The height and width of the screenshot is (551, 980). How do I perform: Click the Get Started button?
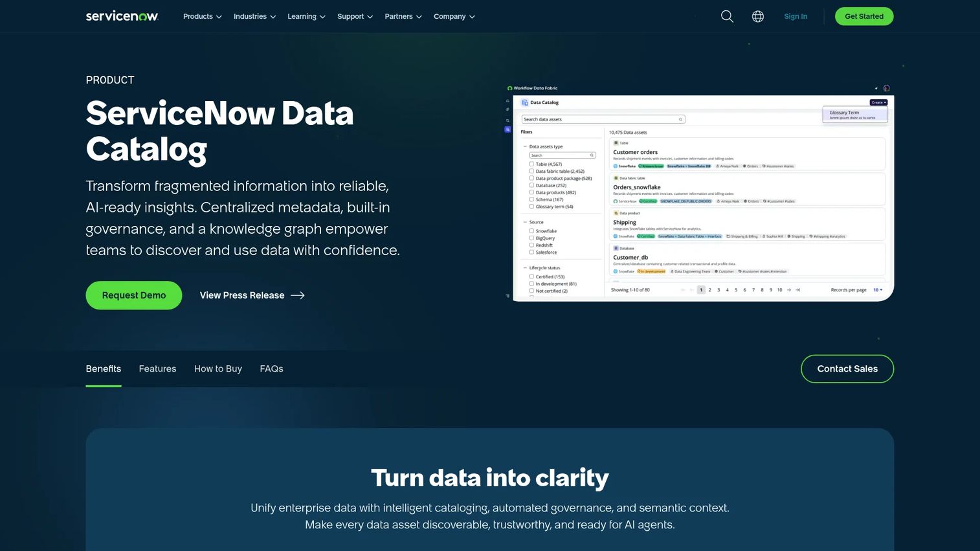point(864,16)
